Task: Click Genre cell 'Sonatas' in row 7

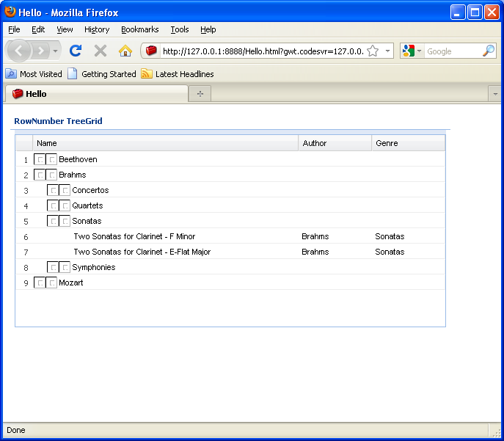Action: click(x=390, y=252)
